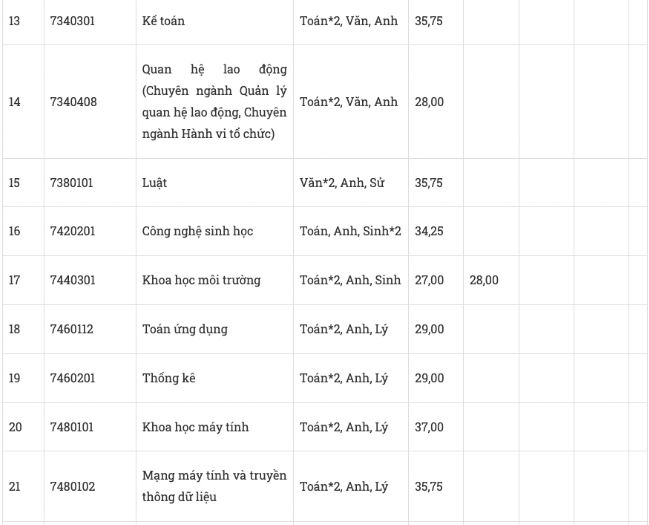Click the "Khoa học máy tính" major name
The image size is (649, 525).
click(195, 427)
